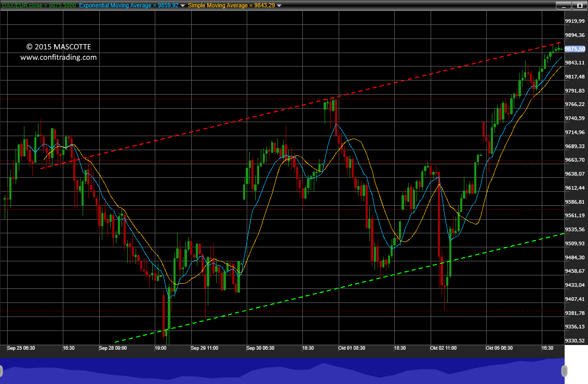Screen dimensions: 588x384
Task: Click price axis label 9561,19
Action: [x=575, y=215]
